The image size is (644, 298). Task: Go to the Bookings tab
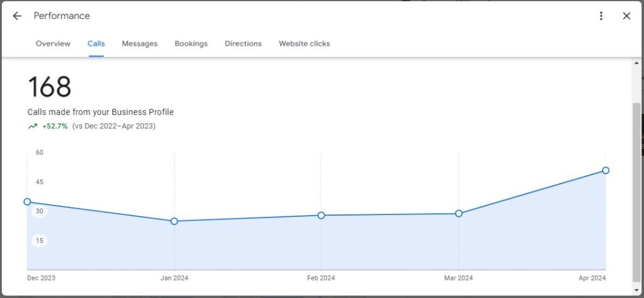(x=191, y=43)
